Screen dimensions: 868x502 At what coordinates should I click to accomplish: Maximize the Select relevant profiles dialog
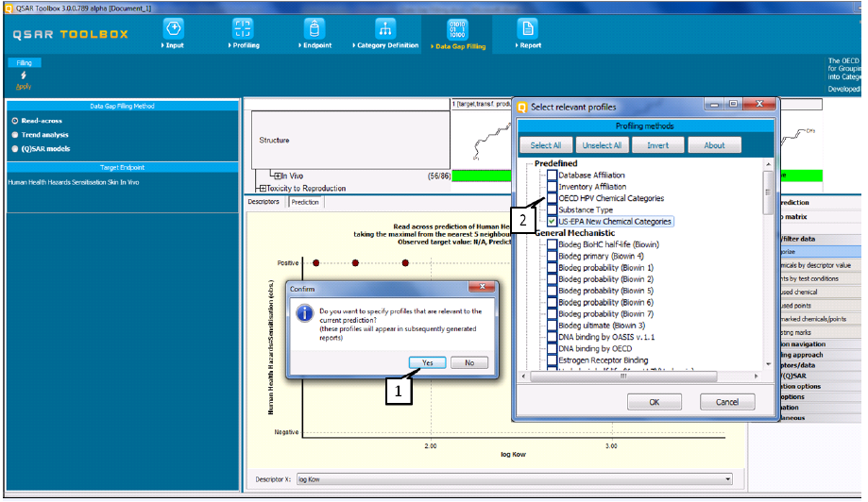733,104
